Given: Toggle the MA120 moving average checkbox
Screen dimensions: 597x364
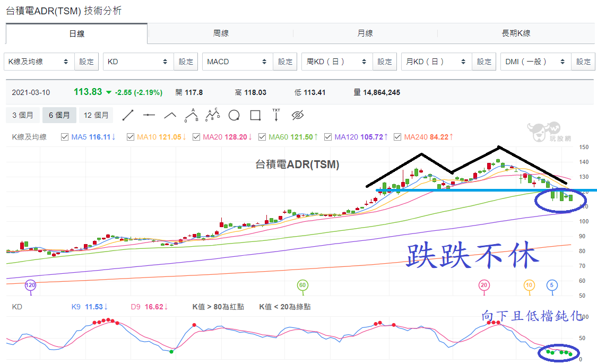Looking at the screenshot, I should pyautogui.click(x=328, y=137).
